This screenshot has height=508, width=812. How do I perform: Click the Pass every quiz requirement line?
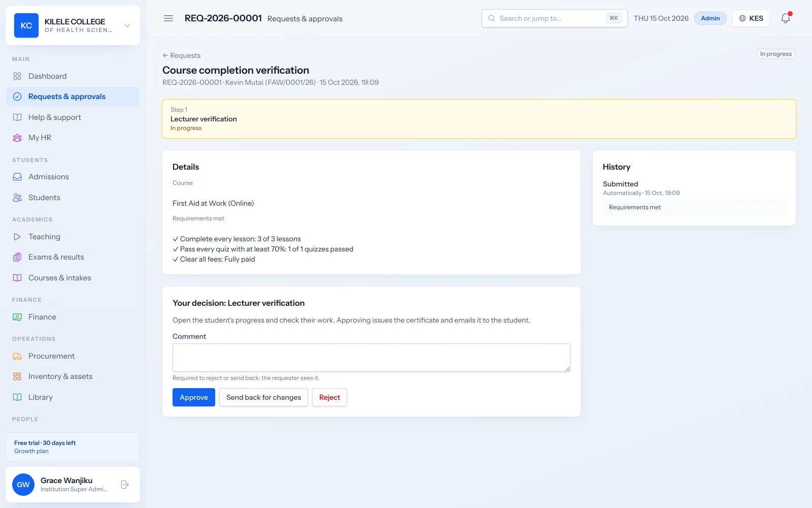click(263, 249)
